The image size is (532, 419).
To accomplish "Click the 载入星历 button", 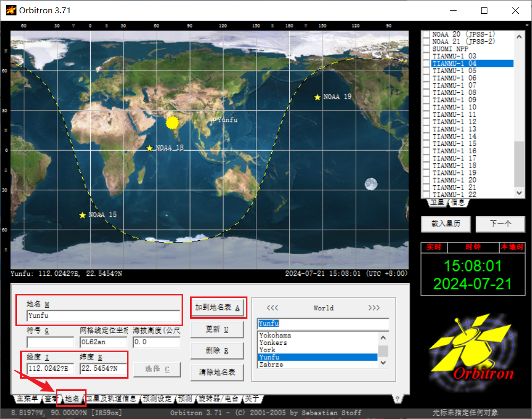I will pyautogui.click(x=445, y=224).
